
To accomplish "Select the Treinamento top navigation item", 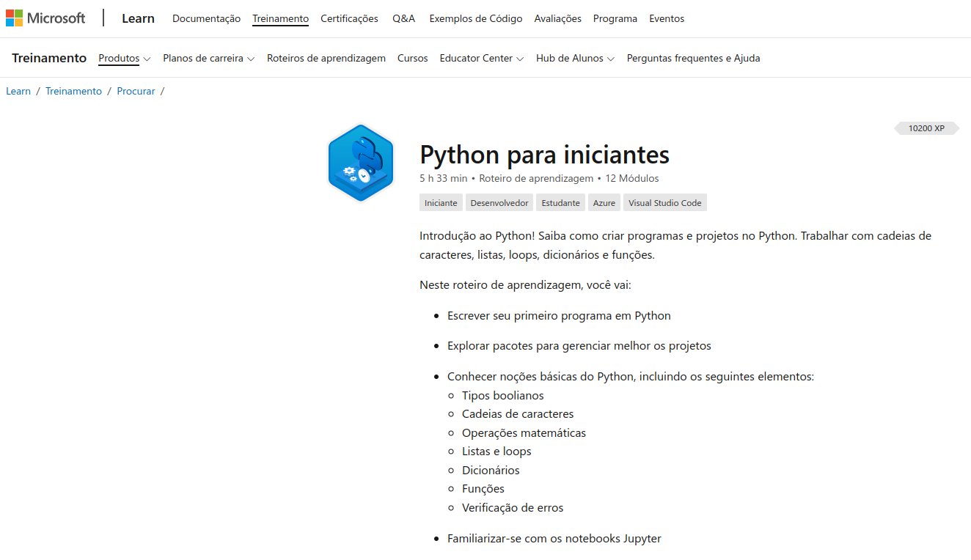I will [x=280, y=18].
